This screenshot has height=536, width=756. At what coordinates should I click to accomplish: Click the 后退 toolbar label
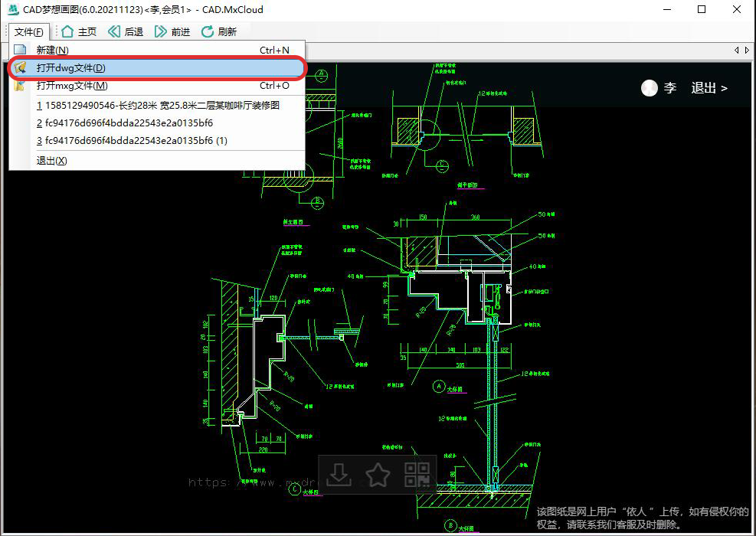tap(133, 32)
